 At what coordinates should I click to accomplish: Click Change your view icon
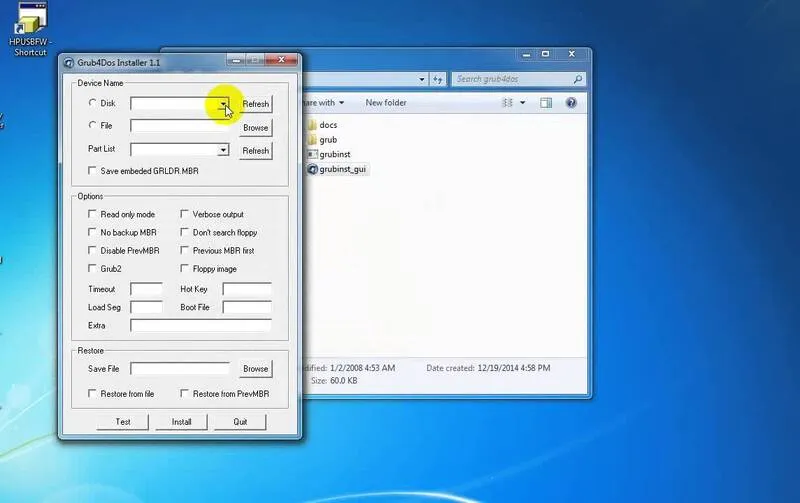pos(507,103)
